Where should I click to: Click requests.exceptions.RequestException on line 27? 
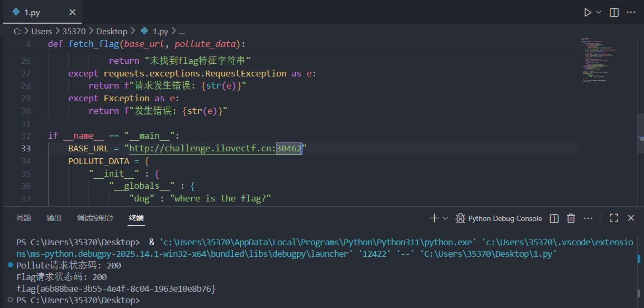pos(195,73)
